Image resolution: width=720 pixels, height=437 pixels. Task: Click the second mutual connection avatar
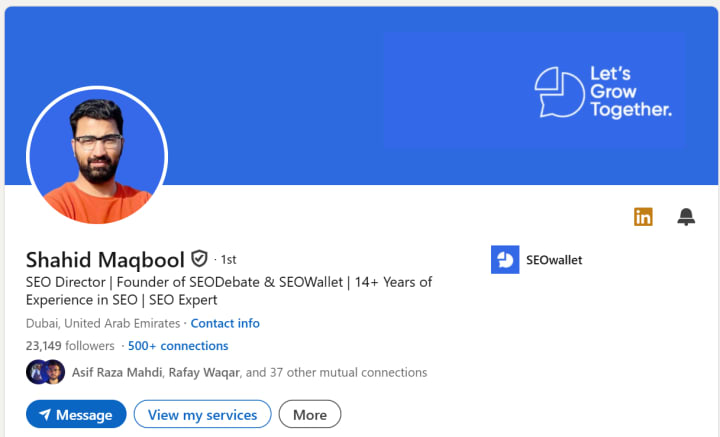(54, 372)
